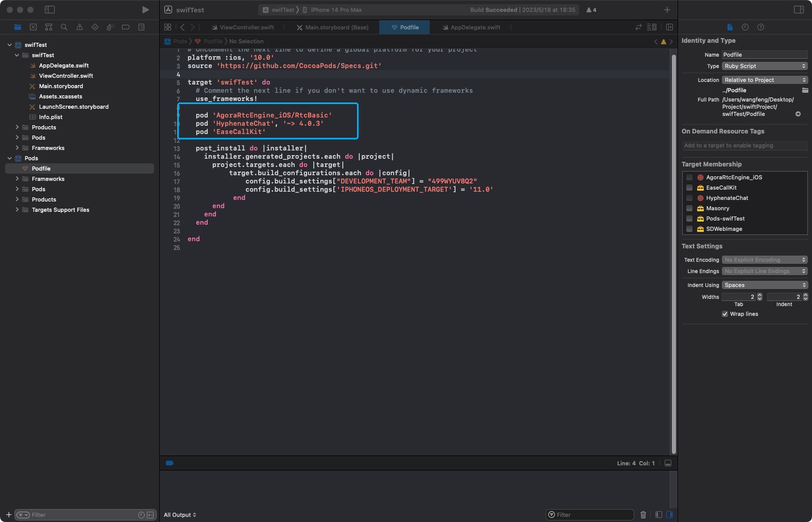Click the console Filter field

[x=590, y=515]
